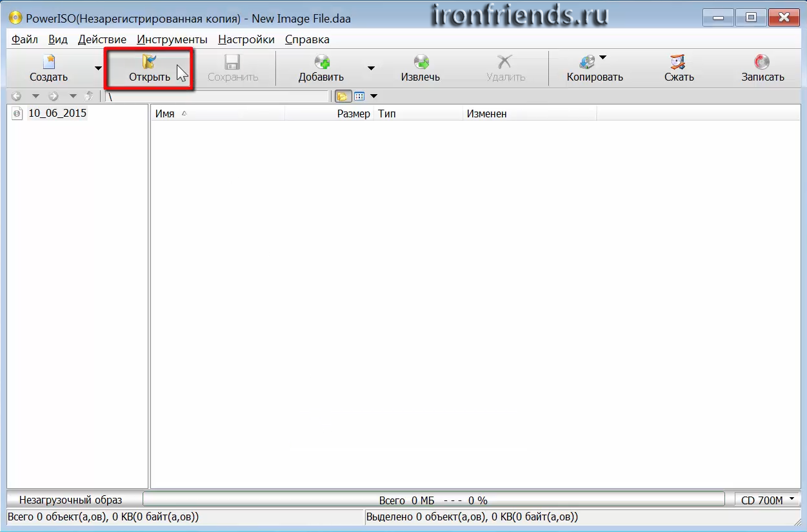This screenshot has width=807, height=532.
Task: Sort files by the Имя column header
Action: pyautogui.click(x=165, y=114)
